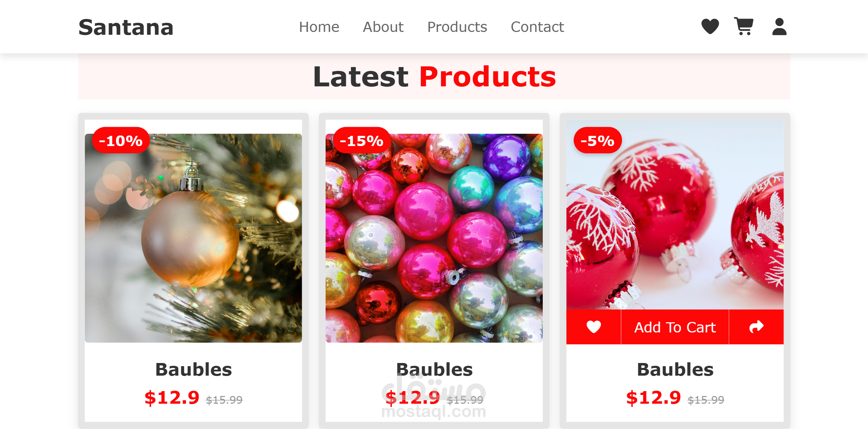Open the About page link
Image resolution: width=868 pixels, height=429 pixels.
tap(383, 27)
